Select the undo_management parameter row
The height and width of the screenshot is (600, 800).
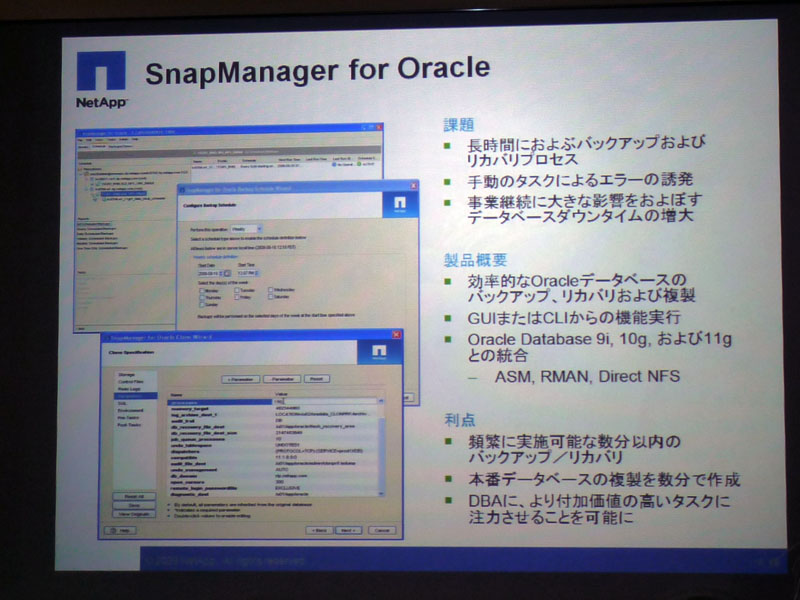tap(273, 469)
